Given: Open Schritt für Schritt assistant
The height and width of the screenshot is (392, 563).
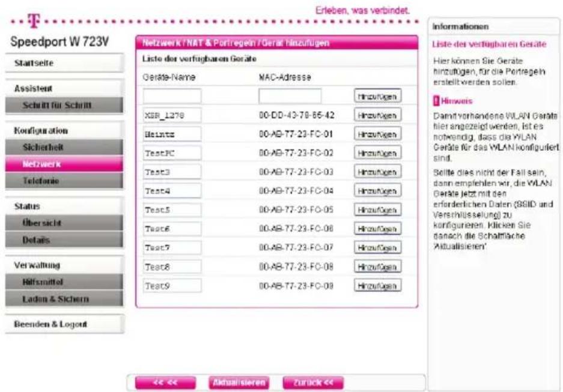Looking at the screenshot, I should pos(65,105).
